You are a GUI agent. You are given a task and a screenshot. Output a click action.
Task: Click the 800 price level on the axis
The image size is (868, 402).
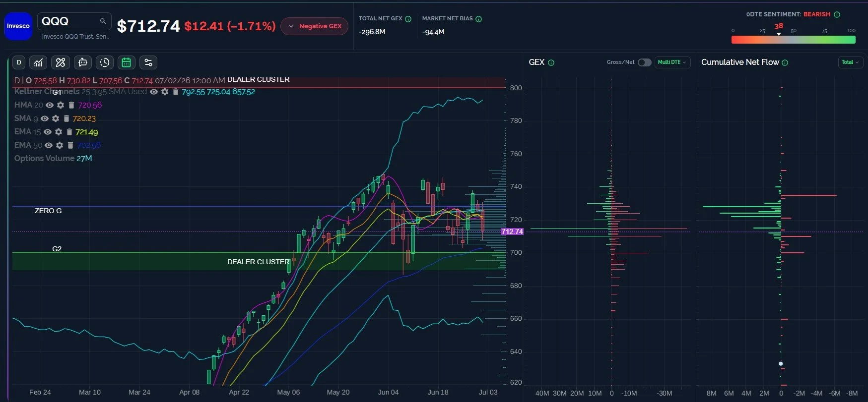[516, 88]
